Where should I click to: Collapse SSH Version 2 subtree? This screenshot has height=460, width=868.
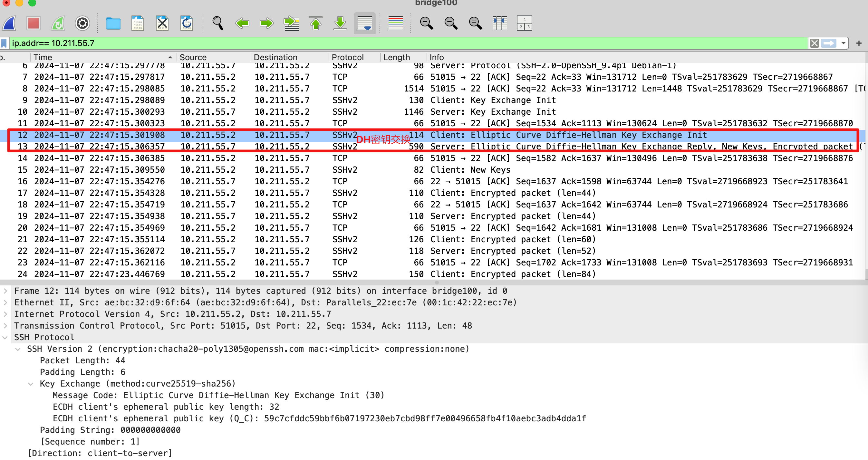[18, 349]
